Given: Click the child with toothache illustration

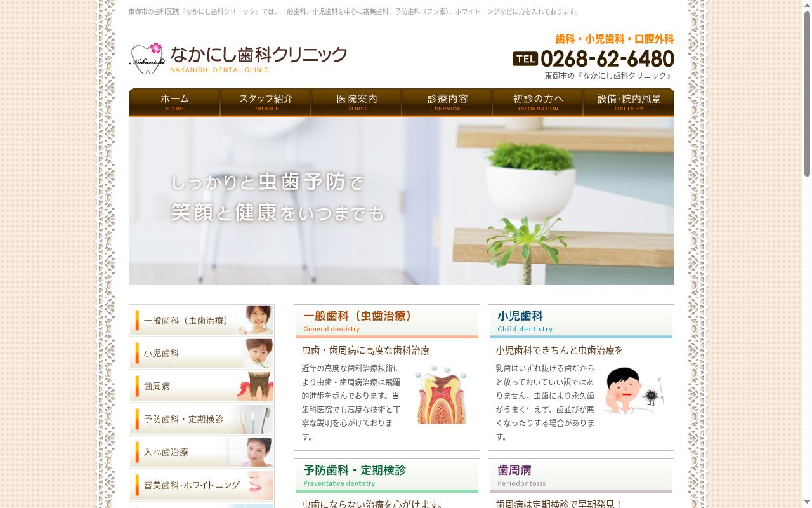Looking at the screenshot, I should tap(634, 391).
